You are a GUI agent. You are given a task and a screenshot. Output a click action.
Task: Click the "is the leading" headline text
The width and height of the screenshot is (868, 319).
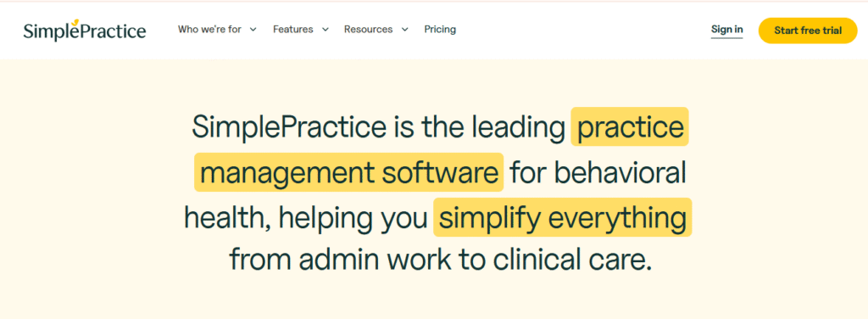pyautogui.click(x=480, y=126)
